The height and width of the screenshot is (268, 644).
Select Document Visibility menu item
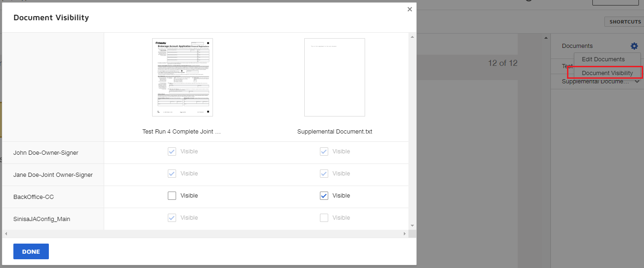607,73
